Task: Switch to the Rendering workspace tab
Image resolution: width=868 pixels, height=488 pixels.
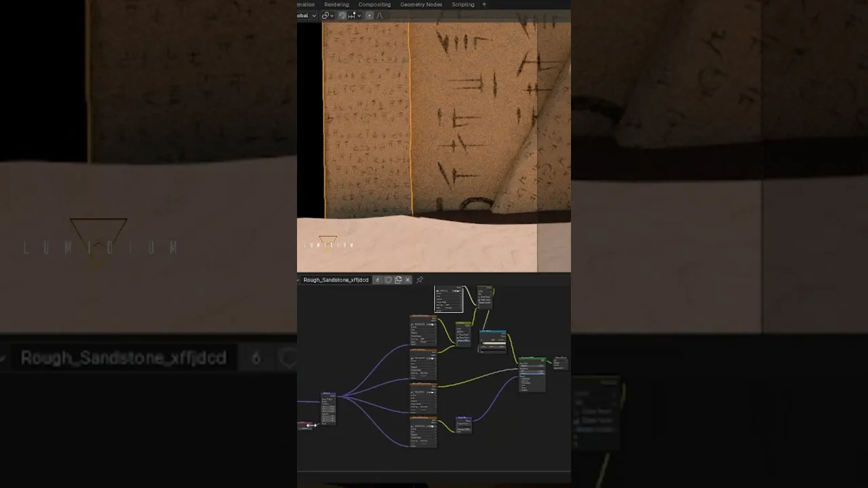Action: pyautogui.click(x=336, y=5)
